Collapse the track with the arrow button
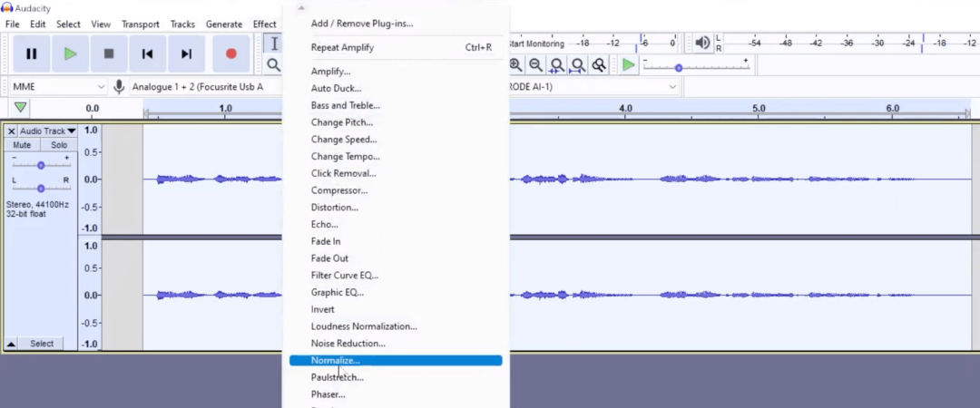 11,344
